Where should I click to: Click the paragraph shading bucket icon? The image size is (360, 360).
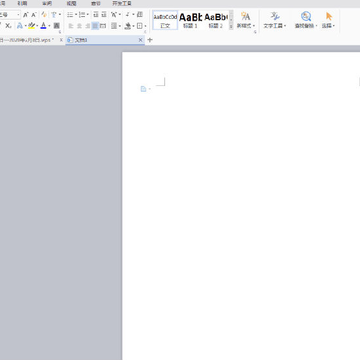click(x=128, y=26)
